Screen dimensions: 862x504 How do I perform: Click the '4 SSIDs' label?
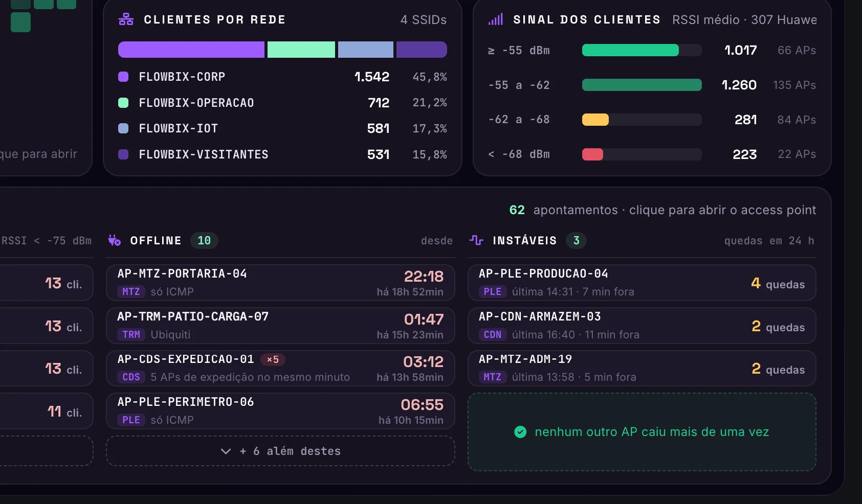(424, 20)
